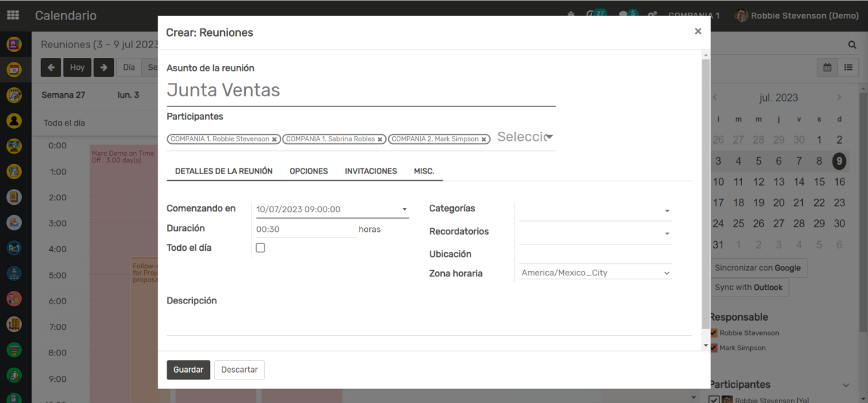Expand the Recordatorios dropdown
The image size is (868, 403).
pyautogui.click(x=595, y=234)
